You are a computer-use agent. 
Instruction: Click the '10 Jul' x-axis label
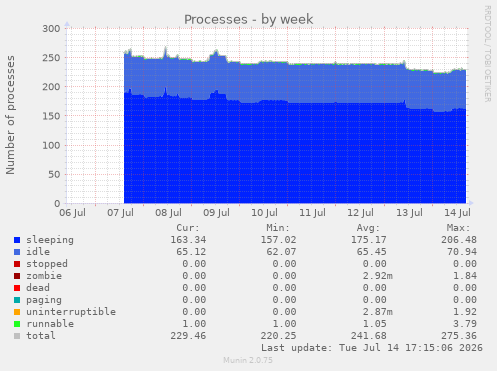(x=264, y=213)
